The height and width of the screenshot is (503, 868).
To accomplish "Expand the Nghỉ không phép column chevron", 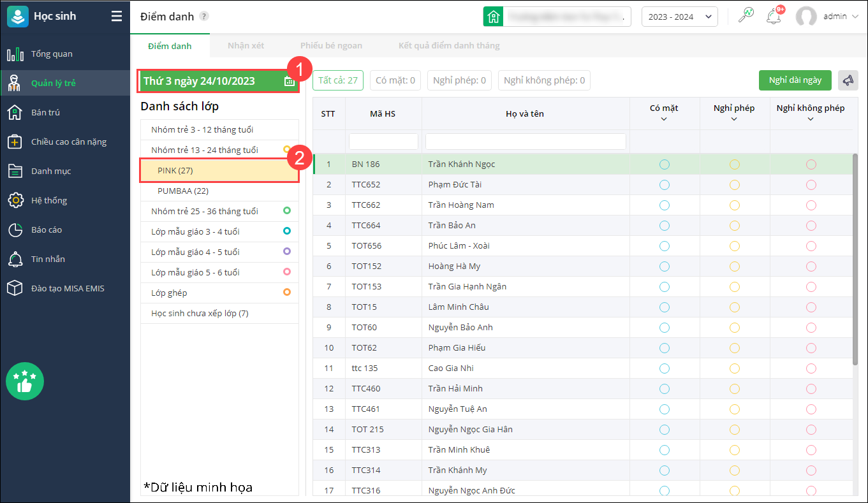I will 811,119.
